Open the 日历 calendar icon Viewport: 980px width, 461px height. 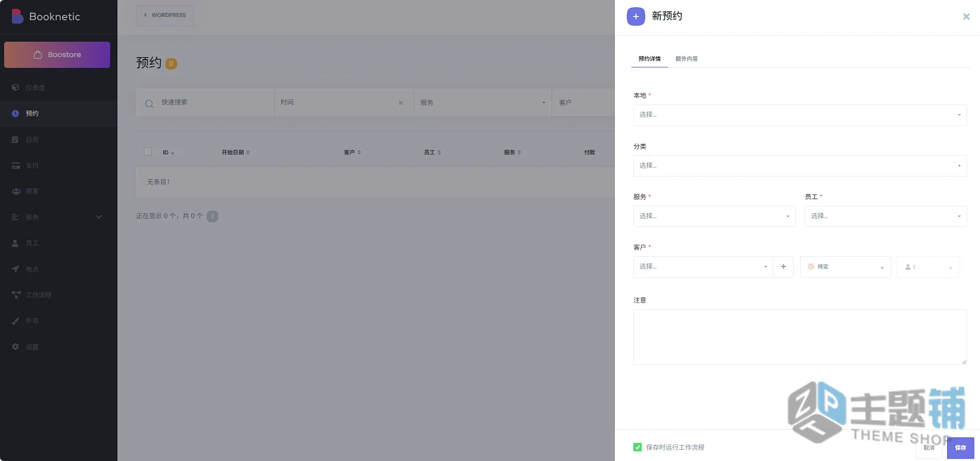point(15,139)
